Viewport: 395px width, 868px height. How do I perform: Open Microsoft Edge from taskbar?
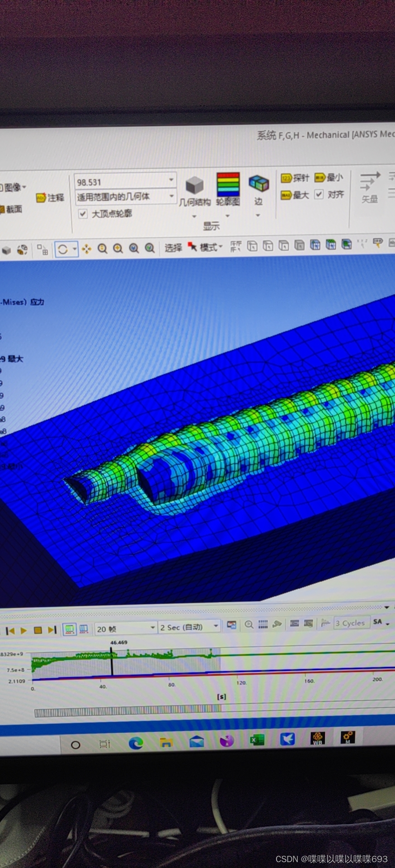136,743
